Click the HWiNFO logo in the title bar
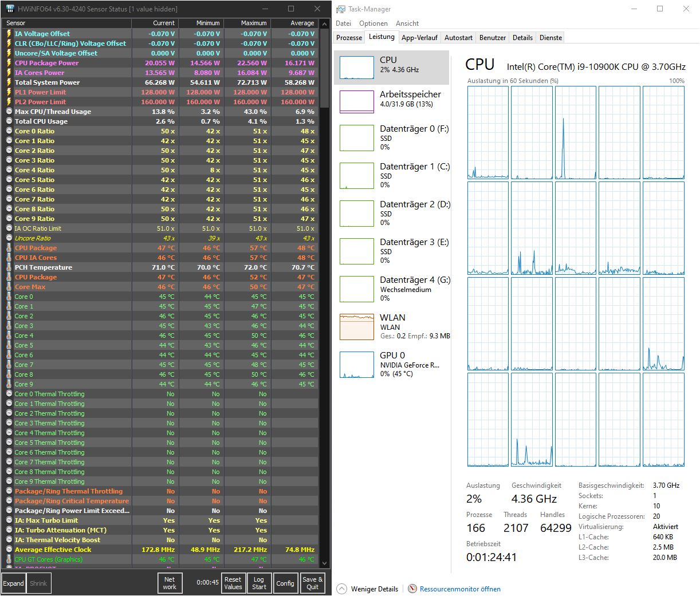 pos(10,9)
